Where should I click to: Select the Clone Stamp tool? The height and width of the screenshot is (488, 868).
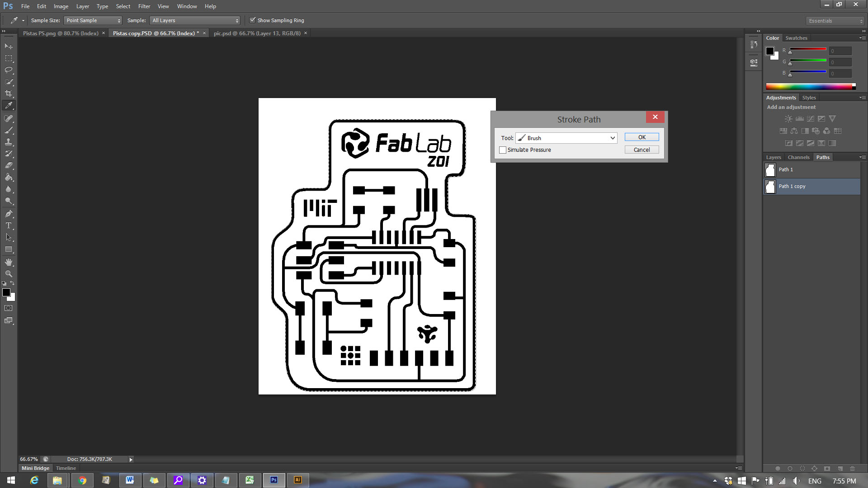pos(9,142)
